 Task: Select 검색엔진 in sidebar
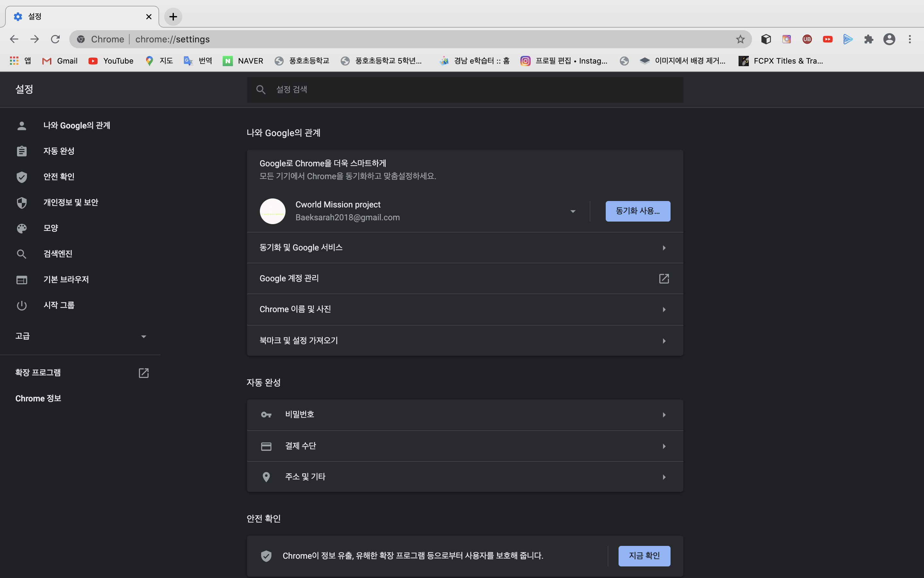click(x=58, y=254)
